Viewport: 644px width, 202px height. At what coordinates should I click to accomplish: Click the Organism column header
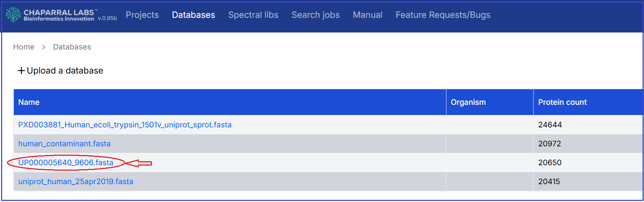(x=468, y=102)
